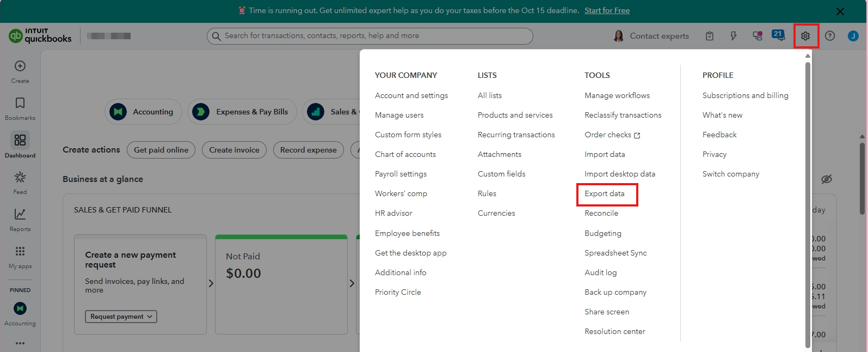Select Manage users menu item

pyautogui.click(x=399, y=115)
